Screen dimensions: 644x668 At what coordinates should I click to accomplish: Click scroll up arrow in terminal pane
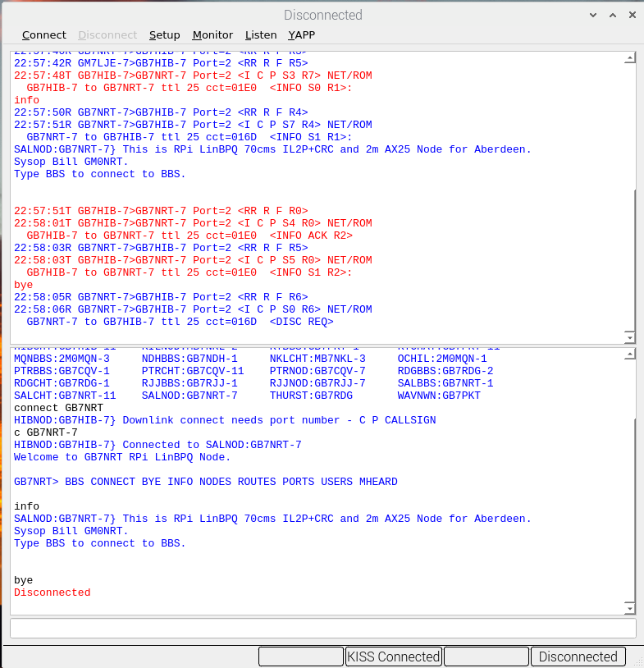click(x=629, y=354)
